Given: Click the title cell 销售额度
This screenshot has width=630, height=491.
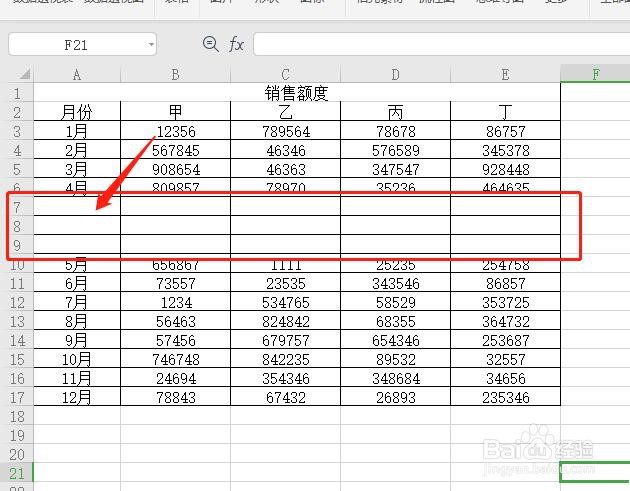Looking at the screenshot, I should (x=297, y=93).
